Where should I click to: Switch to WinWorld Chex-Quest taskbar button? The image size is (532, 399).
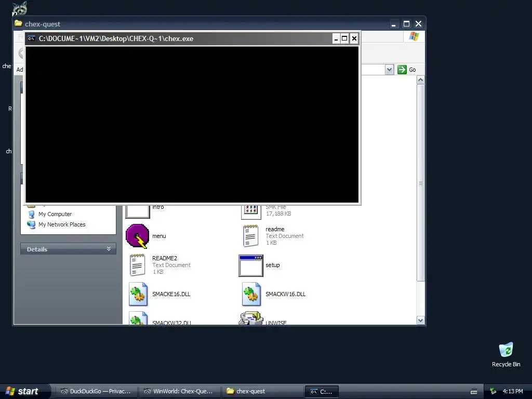(179, 391)
